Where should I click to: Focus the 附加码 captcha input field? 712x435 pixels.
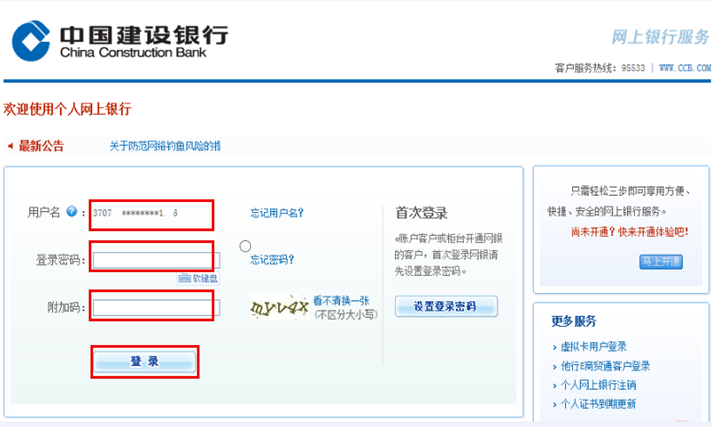pyautogui.click(x=156, y=307)
